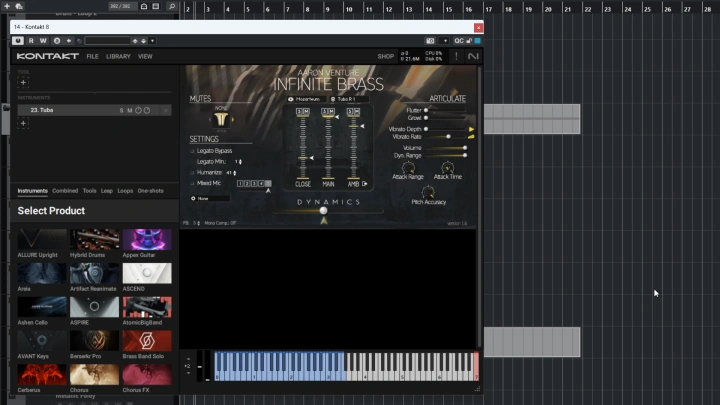Click the Native Instruments NI logo icon

[473, 56]
